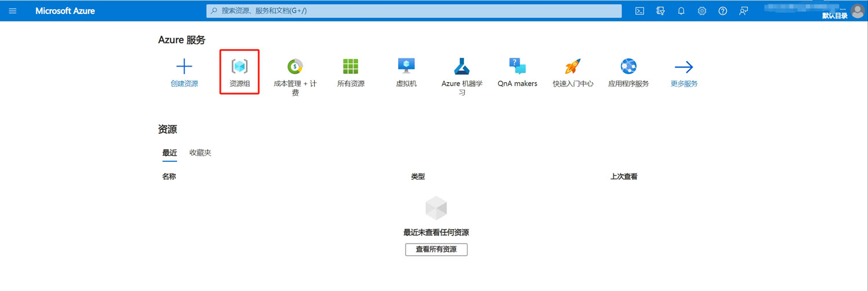Viewport: 868px width, 291px height.
Task: Click the 最近未查看任何资源 message
Action: coord(436,233)
